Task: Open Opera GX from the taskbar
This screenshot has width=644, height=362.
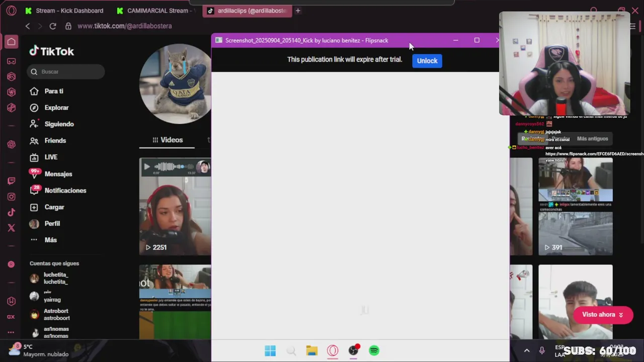Action: (x=333, y=351)
